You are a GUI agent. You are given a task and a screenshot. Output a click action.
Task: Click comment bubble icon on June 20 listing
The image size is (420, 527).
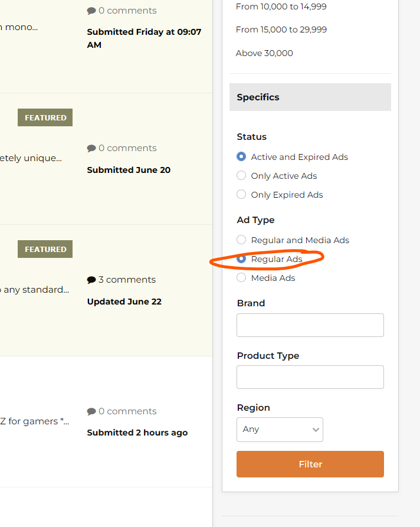click(x=91, y=148)
